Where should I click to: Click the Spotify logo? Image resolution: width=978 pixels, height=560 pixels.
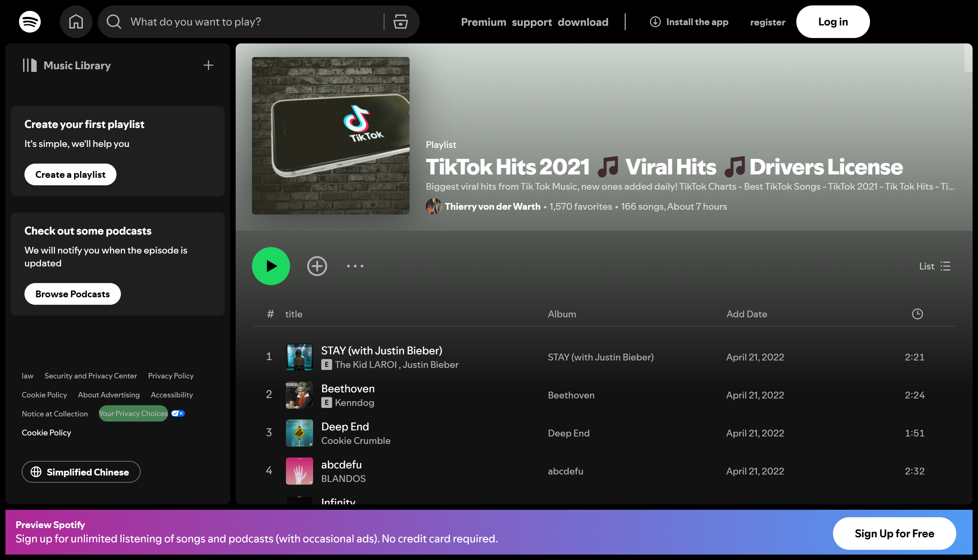coord(30,21)
